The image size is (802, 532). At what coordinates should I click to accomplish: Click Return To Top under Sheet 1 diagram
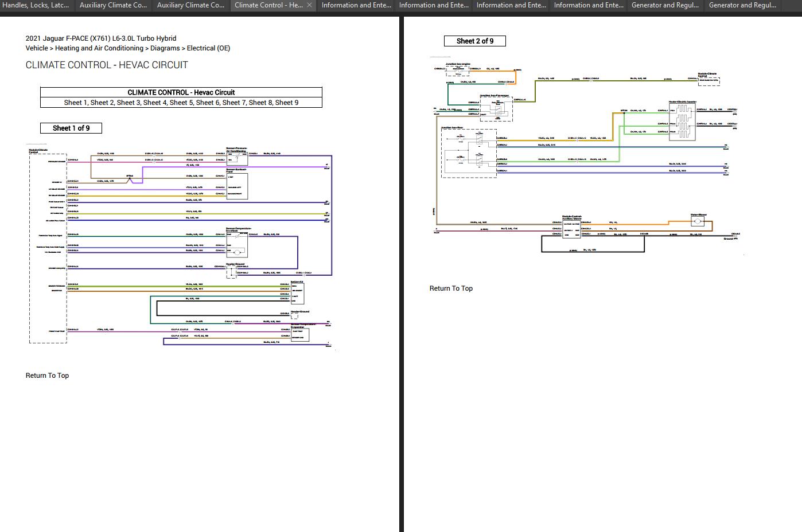[x=47, y=375]
